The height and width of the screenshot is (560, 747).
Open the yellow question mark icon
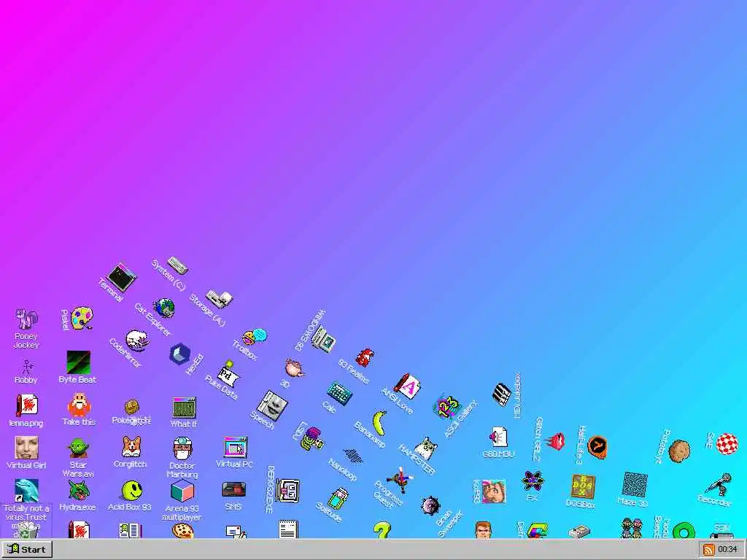tap(382, 530)
